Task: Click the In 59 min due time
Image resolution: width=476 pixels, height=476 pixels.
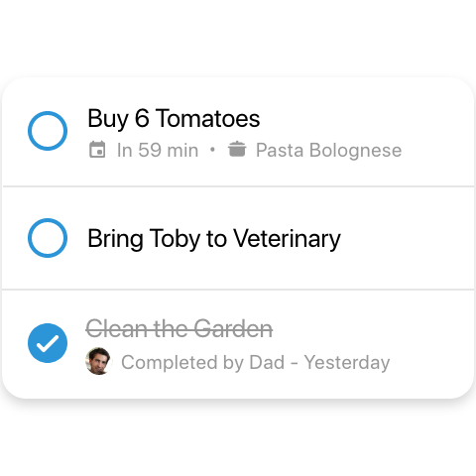Action: click(x=158, y=150)
